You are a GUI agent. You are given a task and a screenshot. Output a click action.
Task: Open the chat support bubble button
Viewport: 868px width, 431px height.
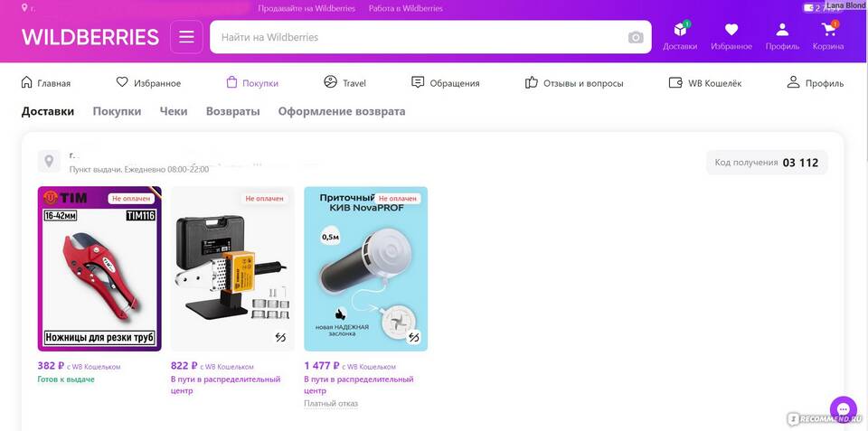[843, 409]
